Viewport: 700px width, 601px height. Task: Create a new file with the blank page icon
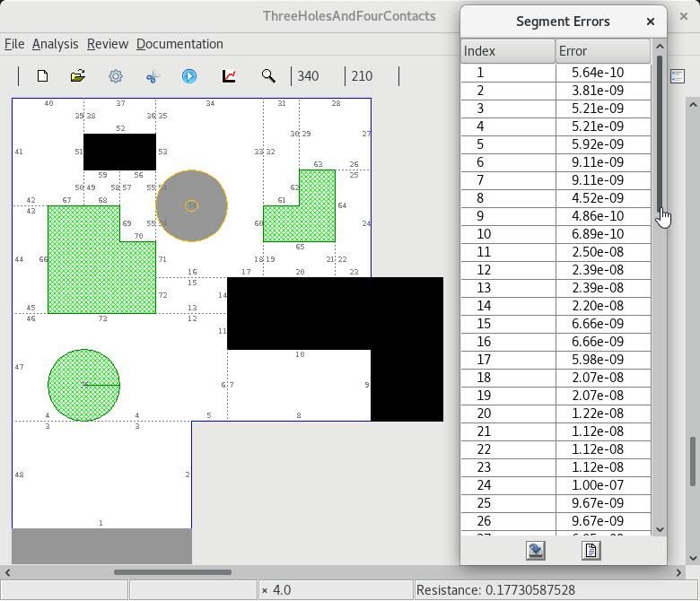tap(42, 76)
